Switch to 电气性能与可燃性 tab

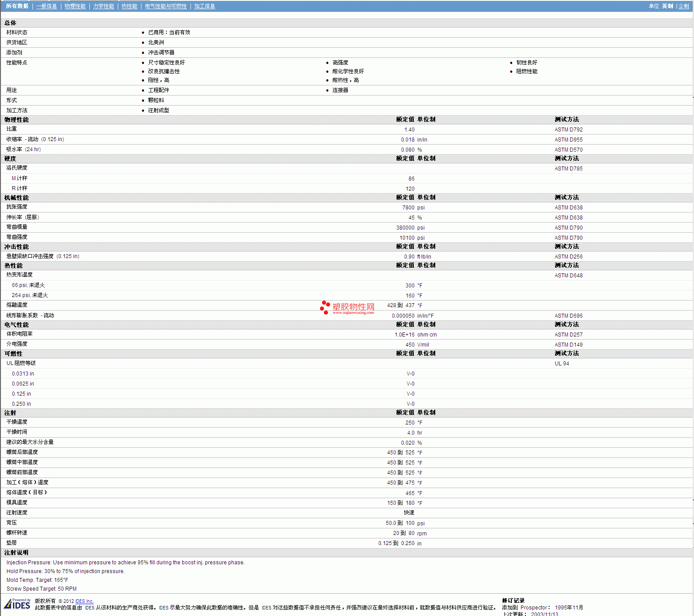tap(166, 6)
